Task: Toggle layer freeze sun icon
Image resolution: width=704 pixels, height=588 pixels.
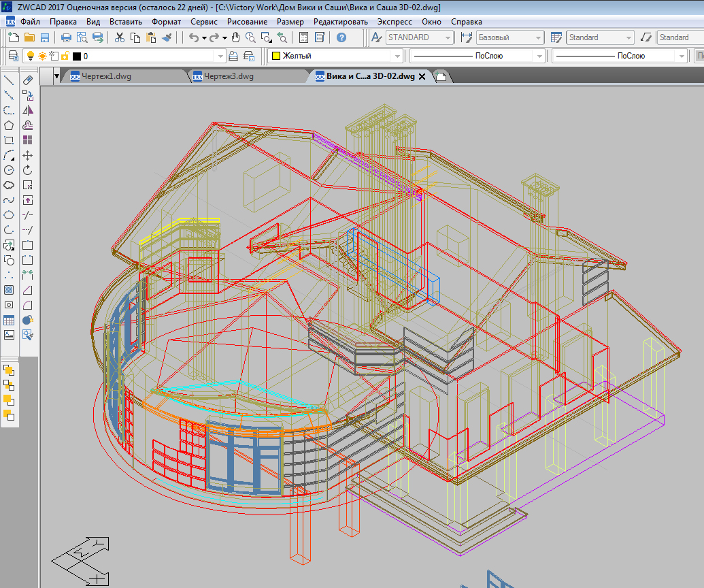Action: 42,56
